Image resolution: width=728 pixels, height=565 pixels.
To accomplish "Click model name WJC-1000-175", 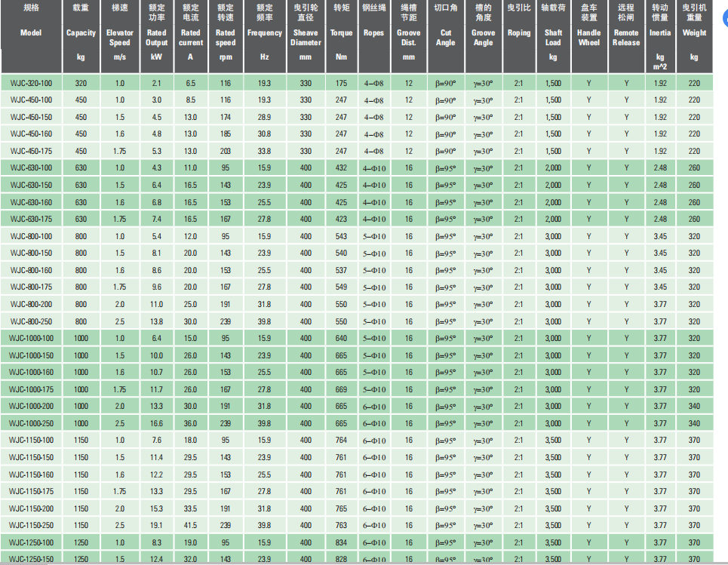I will (x=31, y=389).
